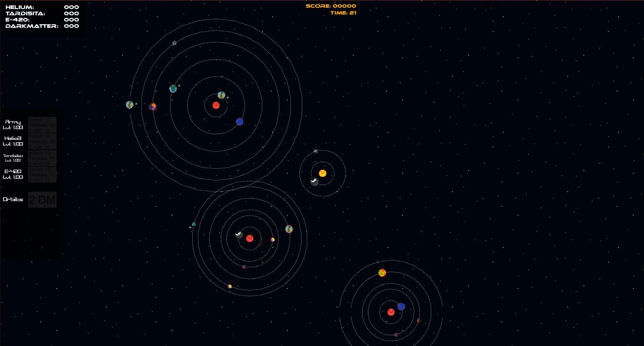Choose the green-blue planet with a moon on the largest system's fourth ring

173,89
